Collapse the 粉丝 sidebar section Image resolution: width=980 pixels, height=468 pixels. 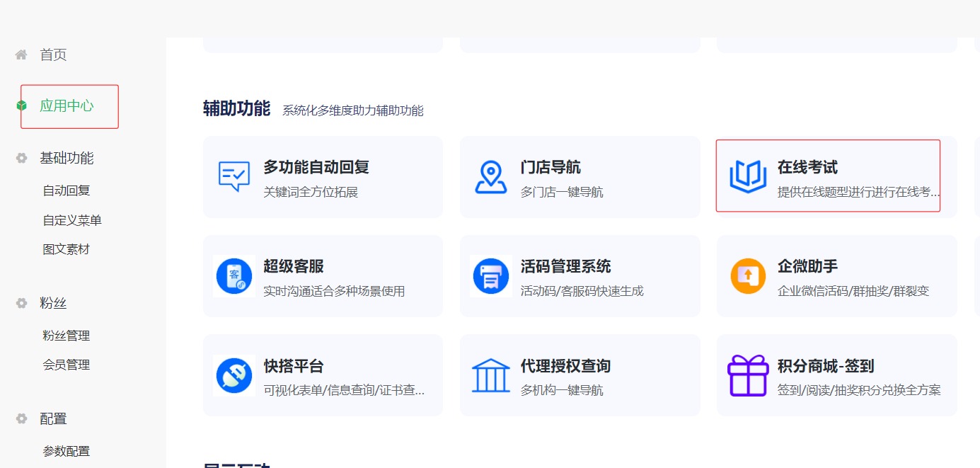pyautogui.click(x=53, y=303)
